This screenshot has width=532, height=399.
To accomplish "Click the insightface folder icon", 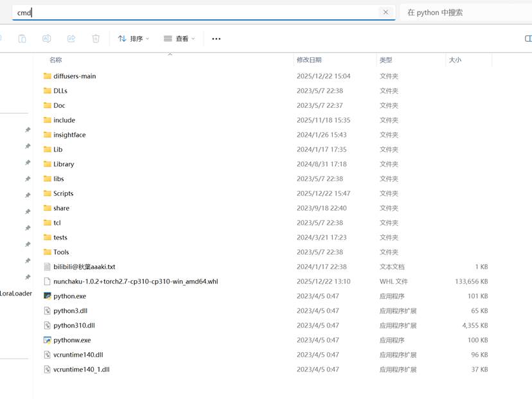I will point(48,135).
